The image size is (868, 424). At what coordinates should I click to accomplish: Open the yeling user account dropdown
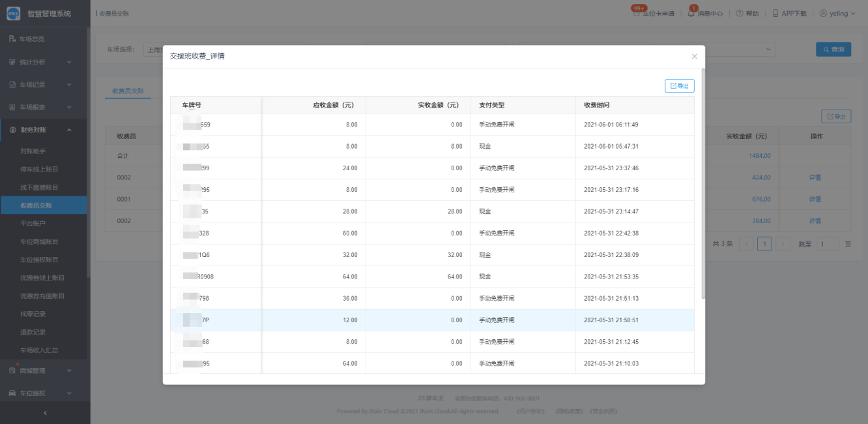(837, 13)
